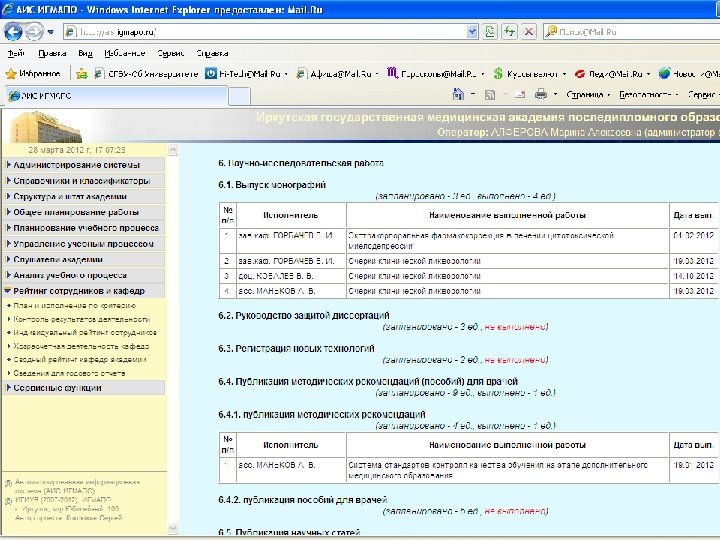Viewport: 720px width, 540px height.
Task: Click 'Система стандартов контроля качества' cell
Action: (x=507, y=470)
